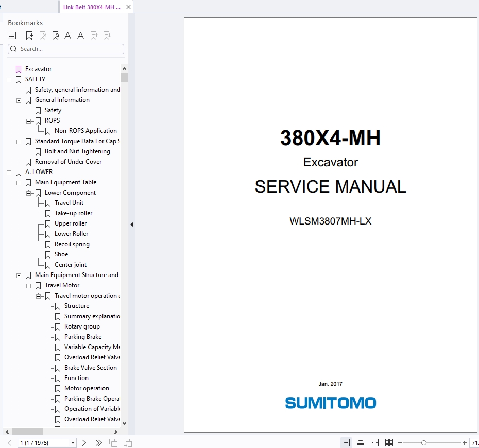This screenshot has width=479, height=448.
Task: Select the Non-ROPS Application bookmark
Action: [85, 131]
